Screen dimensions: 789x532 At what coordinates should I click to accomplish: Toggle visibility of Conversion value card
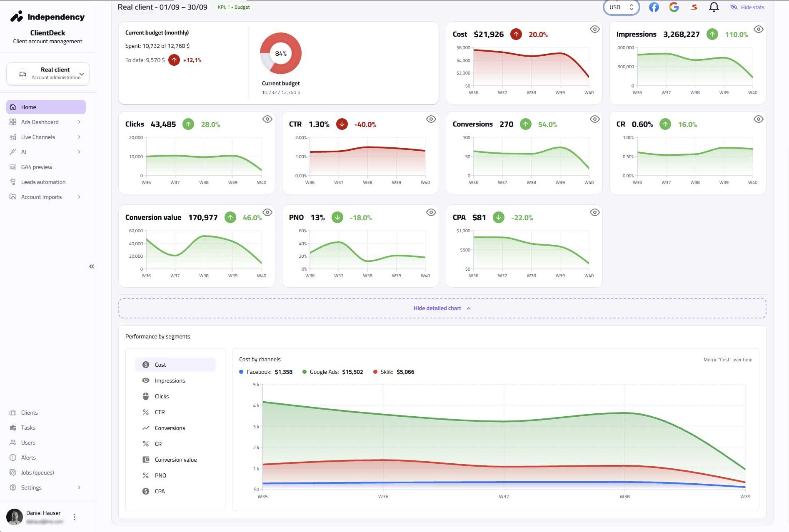(267, 212)
